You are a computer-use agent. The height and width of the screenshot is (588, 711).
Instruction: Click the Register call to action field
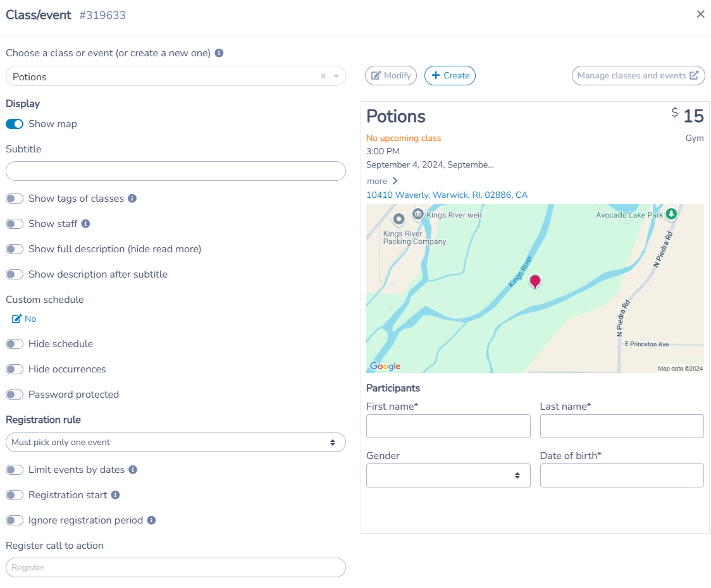(175, 568)
